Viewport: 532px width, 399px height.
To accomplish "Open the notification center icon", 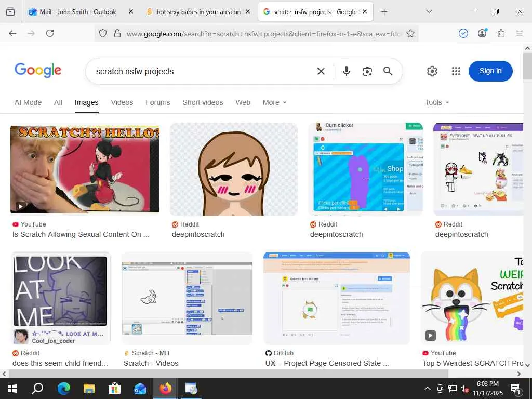I will coord(515,390).
